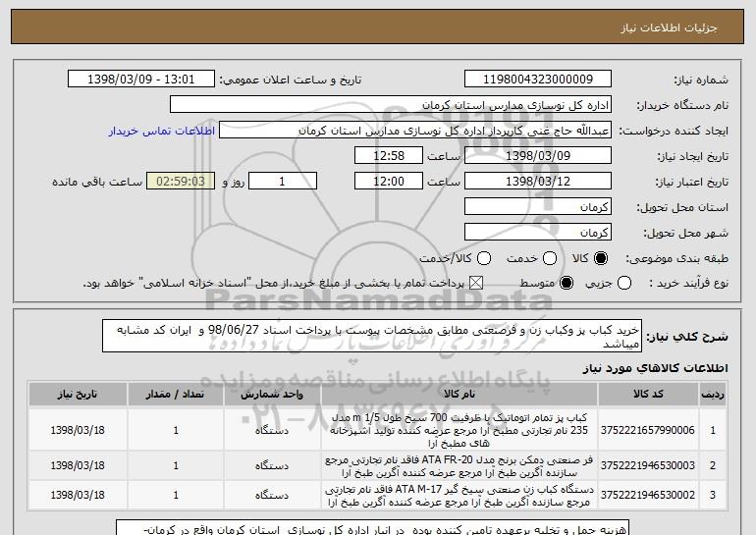
Task: Click the creation date field 1398/03/09
Action: [x=538, y=156]
